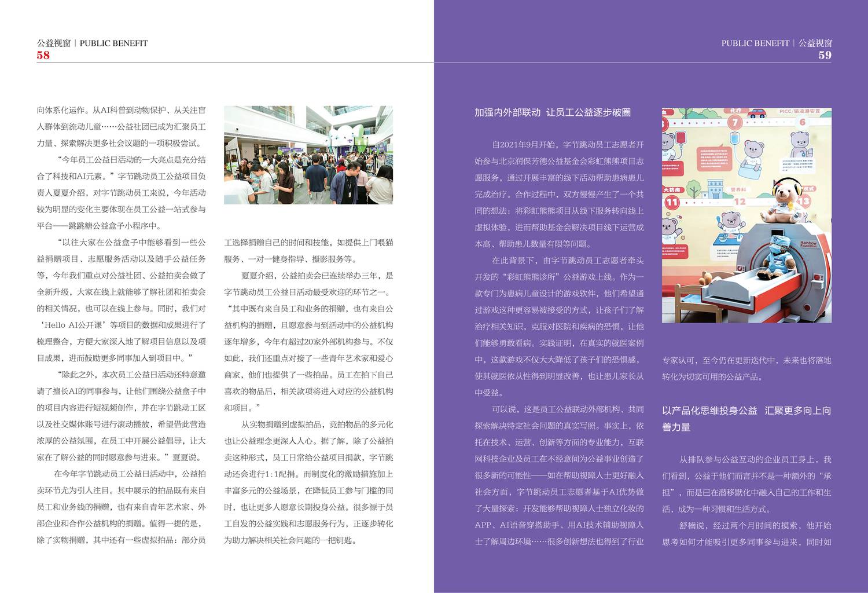Viewport: 868px width, 593px height.
Task: Select the bear in blue surgical scrubs
Action: click(x=777, y=257)
